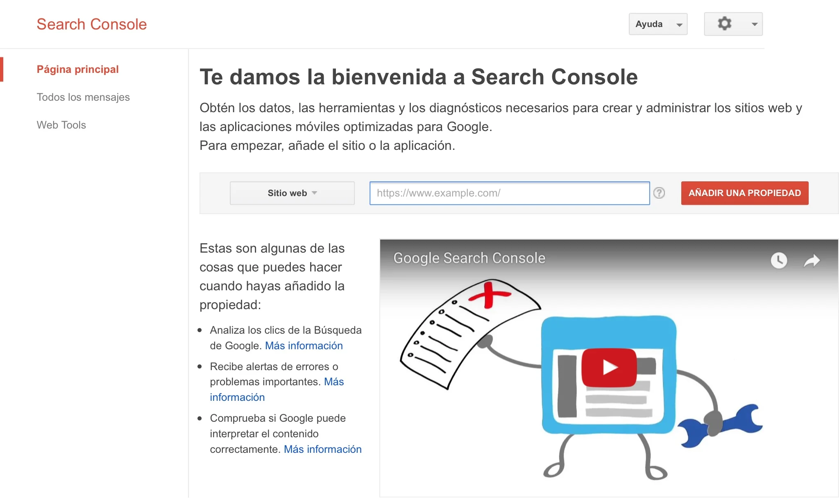Open Página principal in sidebar
Image resolution: width=839 pixels, height=504 pixels.
pos(78,69)
